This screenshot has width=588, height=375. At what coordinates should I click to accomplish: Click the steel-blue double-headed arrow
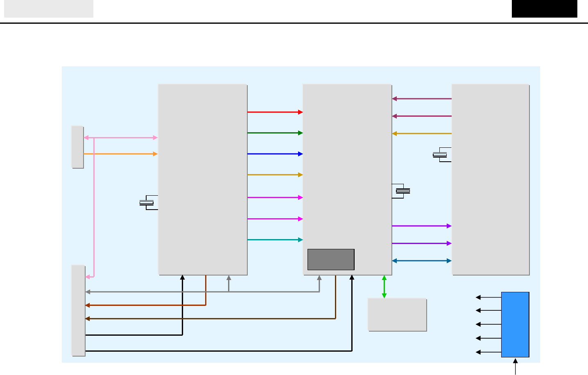pos(422,261)
